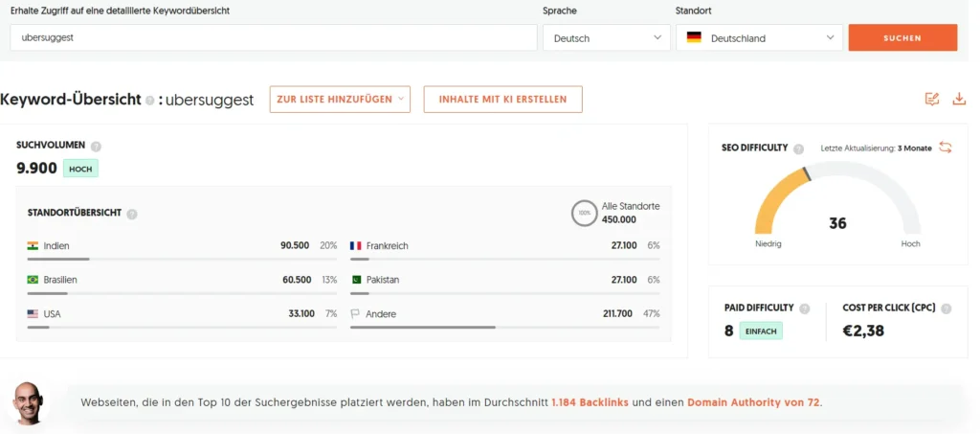Click help icon next to Cost Per Click
The image size is (980, 434).
click(x=947, y=308)
